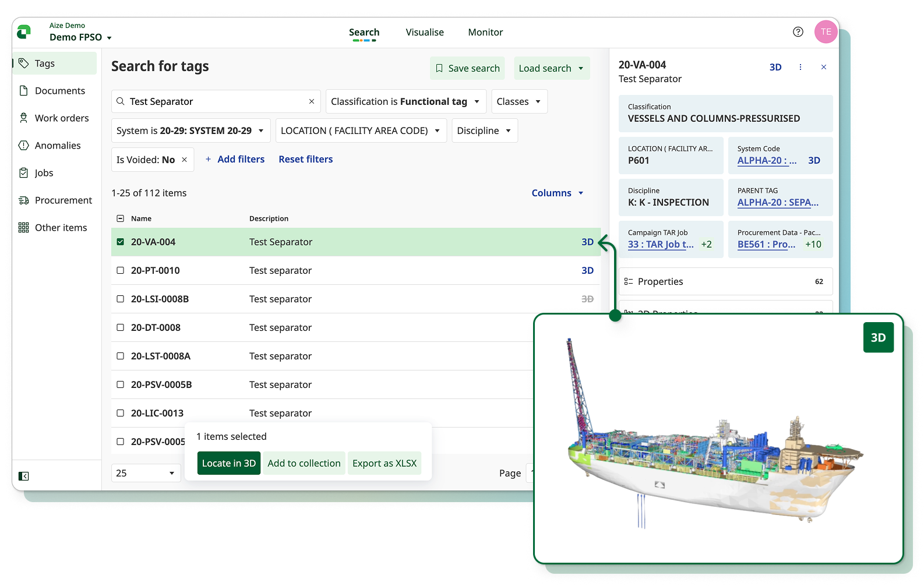Open the TE user avatar
Viewport: 924px width, 586px height.
pyautogui.click(x=826, y=32)
